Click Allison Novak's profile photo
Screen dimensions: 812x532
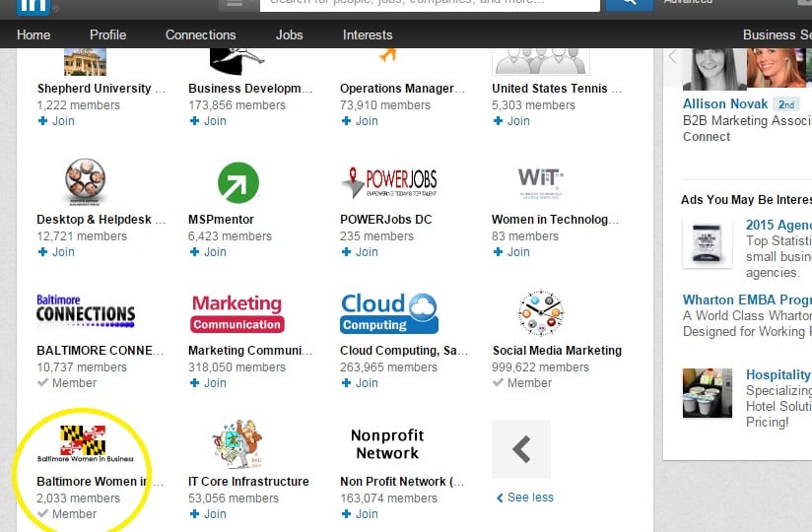pyautogui.click(x=714, y=69)
